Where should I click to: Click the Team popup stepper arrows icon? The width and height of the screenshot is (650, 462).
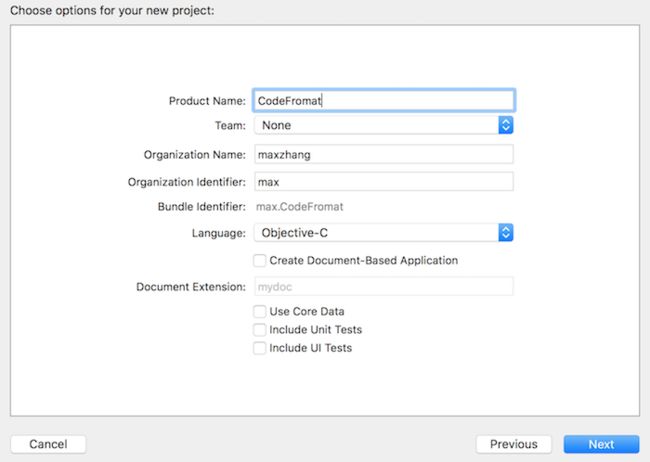click(x=505, y=125)
